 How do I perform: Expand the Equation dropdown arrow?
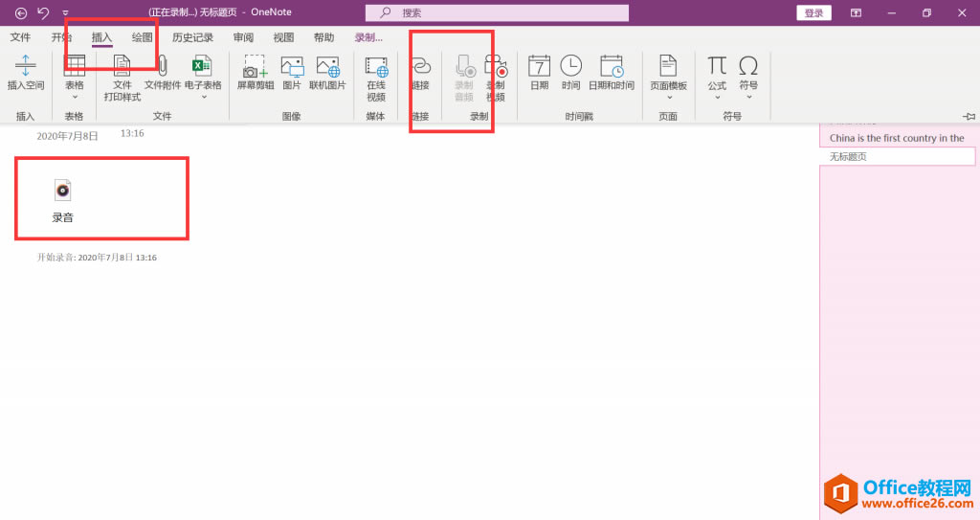pos(718,97)
